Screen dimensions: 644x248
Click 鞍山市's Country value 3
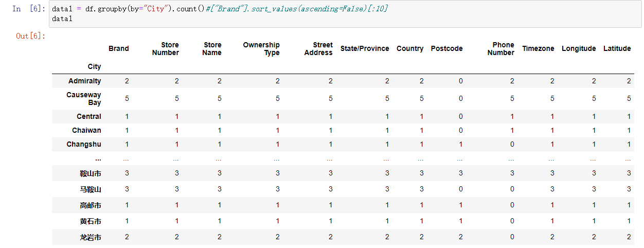(x=422, y=173)
